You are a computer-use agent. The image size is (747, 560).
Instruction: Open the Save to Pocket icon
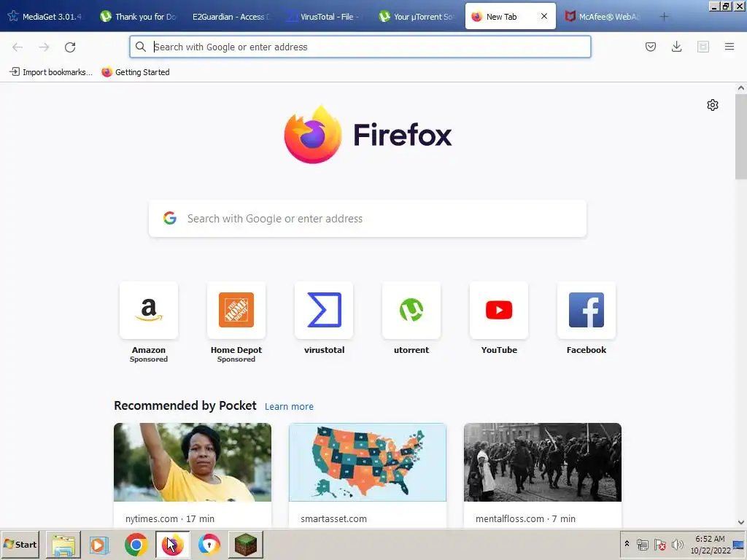tap(650, 47)
